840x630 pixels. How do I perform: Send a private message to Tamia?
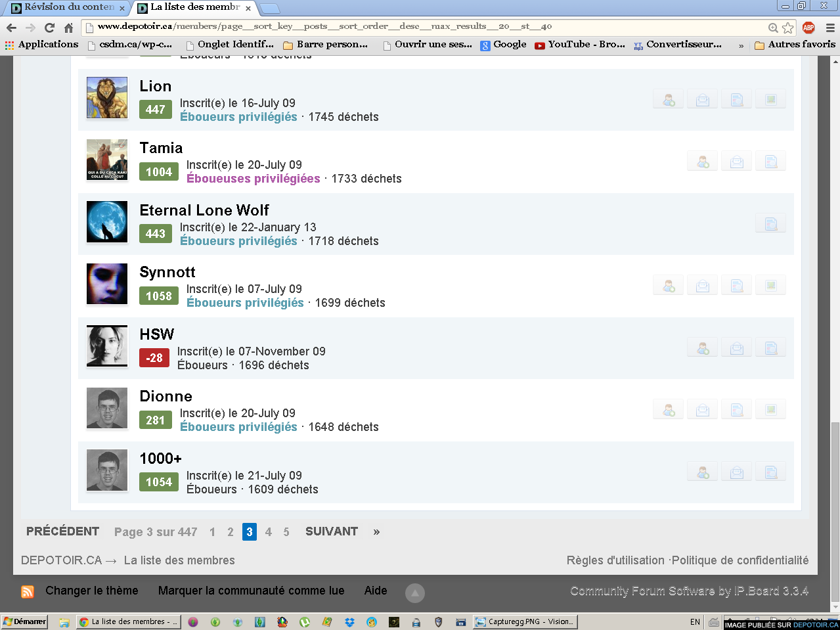click(x=737, y=162)
